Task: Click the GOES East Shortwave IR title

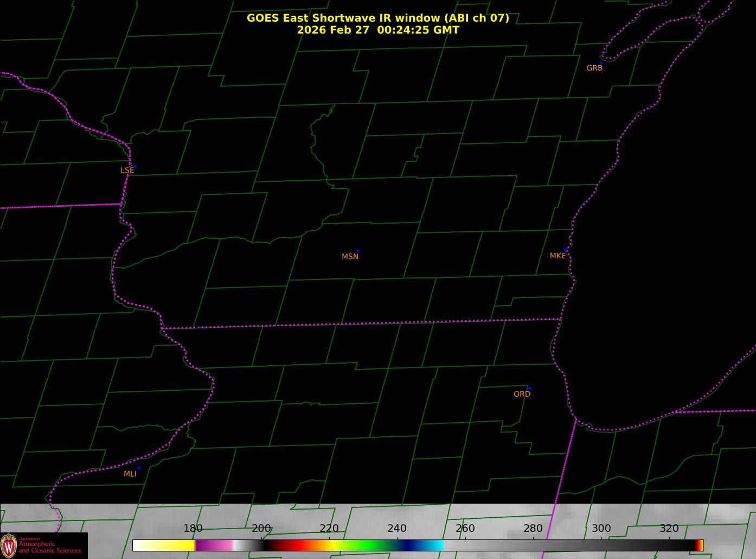Action: click(377, 18)
